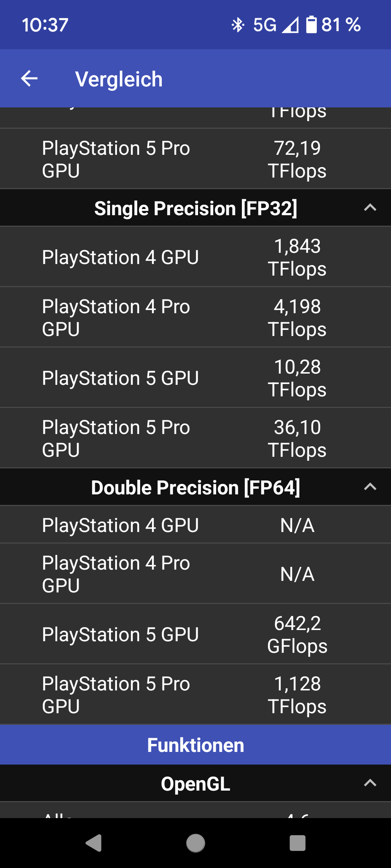Select PlayStation 5 GPU 10,28 TFlops row
Viewport: 391px width, 868px height.
point(195,378)
